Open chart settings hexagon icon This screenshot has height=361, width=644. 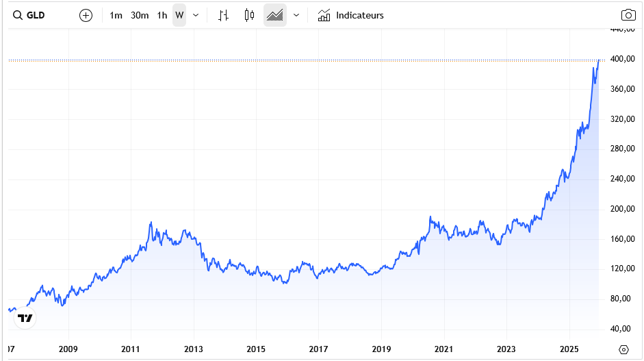click(x=623, y=349)
